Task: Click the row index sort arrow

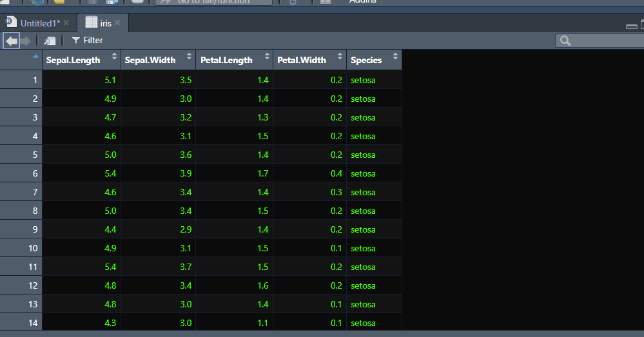Action: point(35,56)
